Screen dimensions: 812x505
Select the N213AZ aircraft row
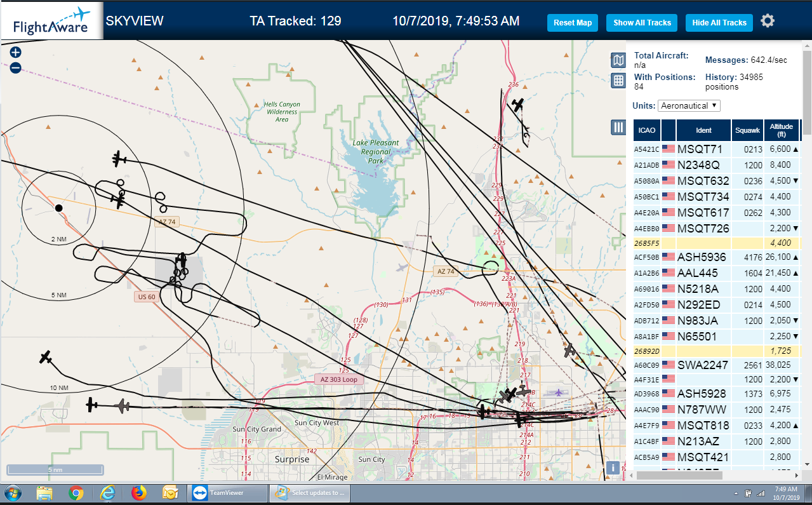click(x=717, y=441)
